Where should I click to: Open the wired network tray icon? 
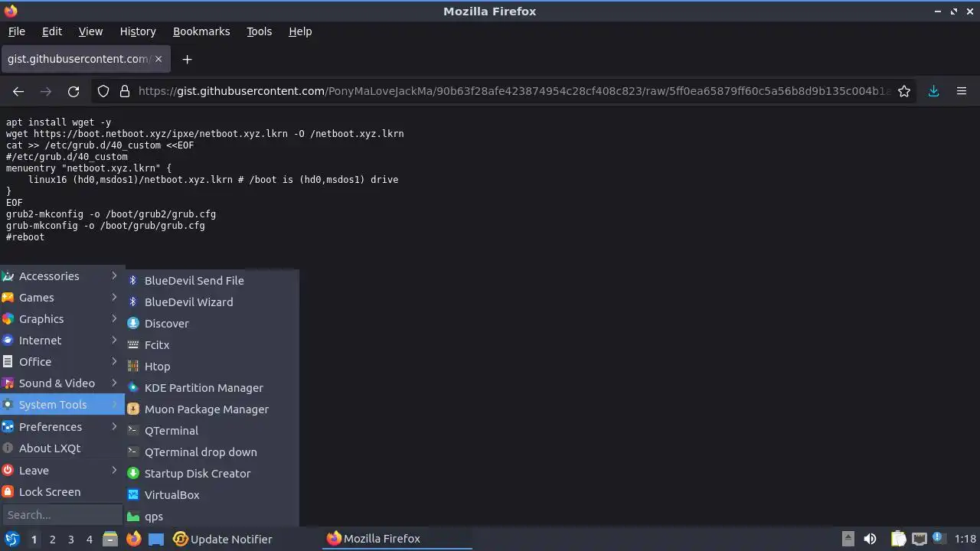pos(920,539)
